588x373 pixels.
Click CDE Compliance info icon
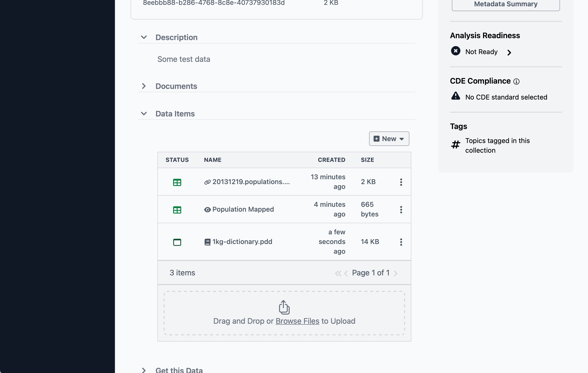[x=516, y=81]
